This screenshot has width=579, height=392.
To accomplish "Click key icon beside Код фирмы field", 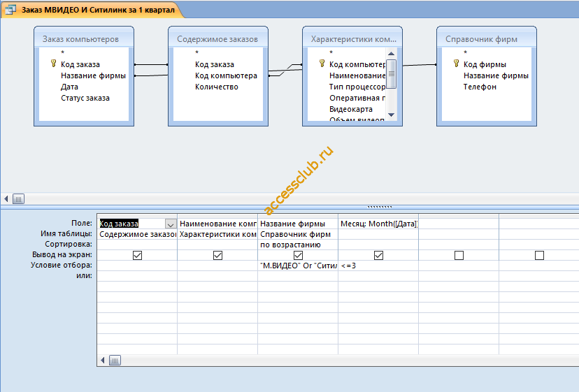I will (x=457, y=64).
